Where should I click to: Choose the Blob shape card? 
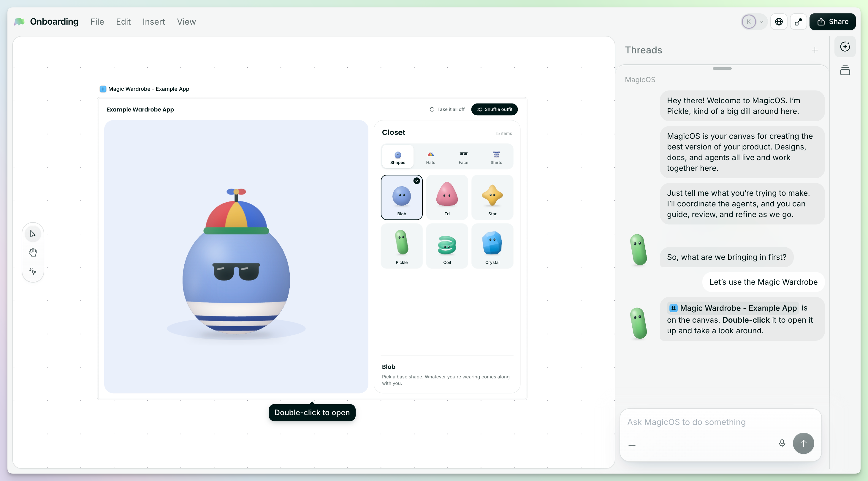(x=402, y=197)
